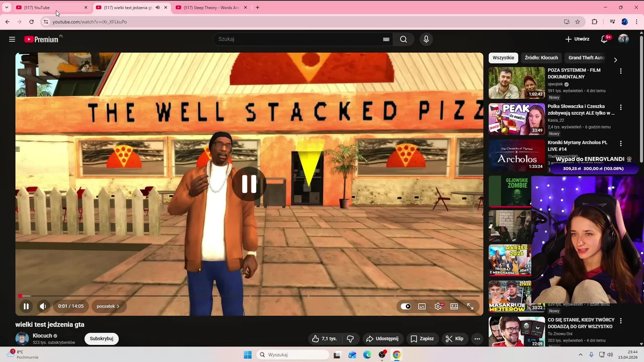Toggle subtitles in the player

pyautogui.click(x=422, y=306)
